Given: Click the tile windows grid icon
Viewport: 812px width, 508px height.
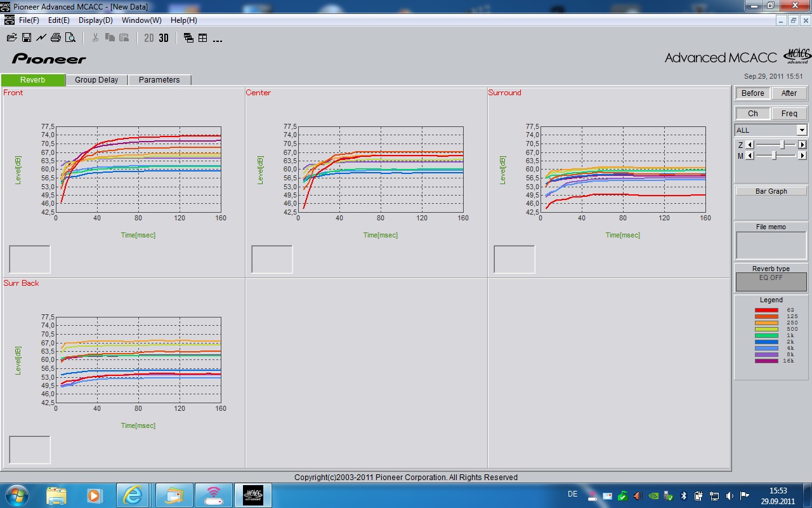Looking at the screenshot, I should (x=203, y=38).
